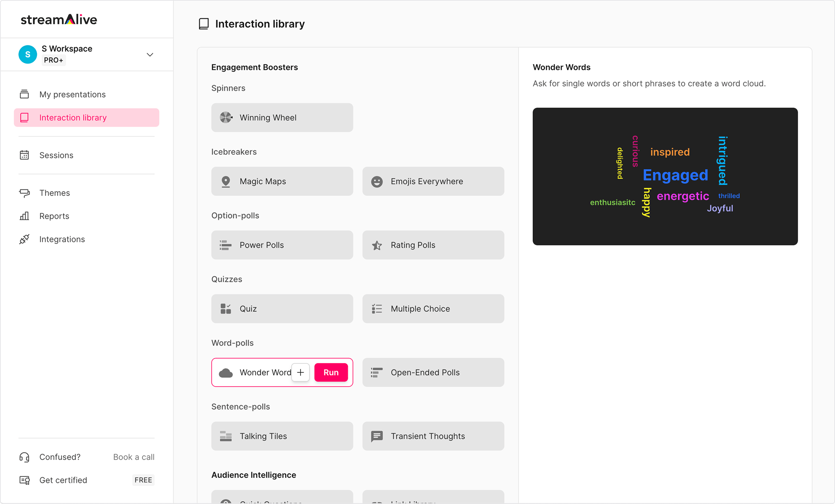This screenshot has height=504, width=835.
Task: Click the Wonder Words cloud icon
Action: click(x=226, y=372)
